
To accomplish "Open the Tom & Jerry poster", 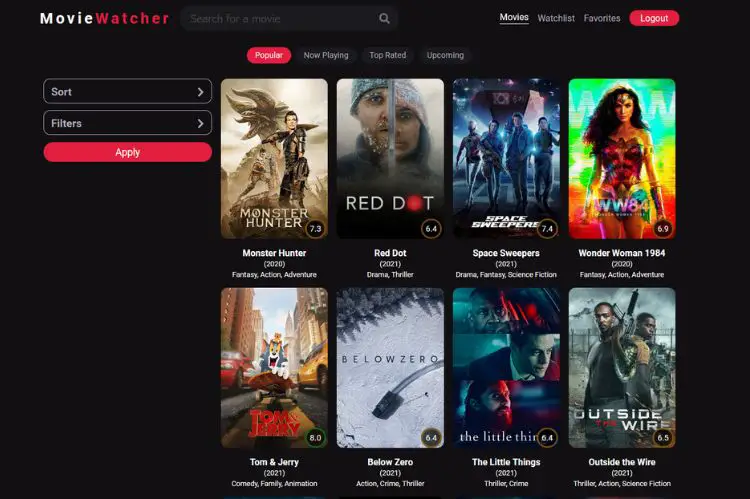I will (274, 367).
